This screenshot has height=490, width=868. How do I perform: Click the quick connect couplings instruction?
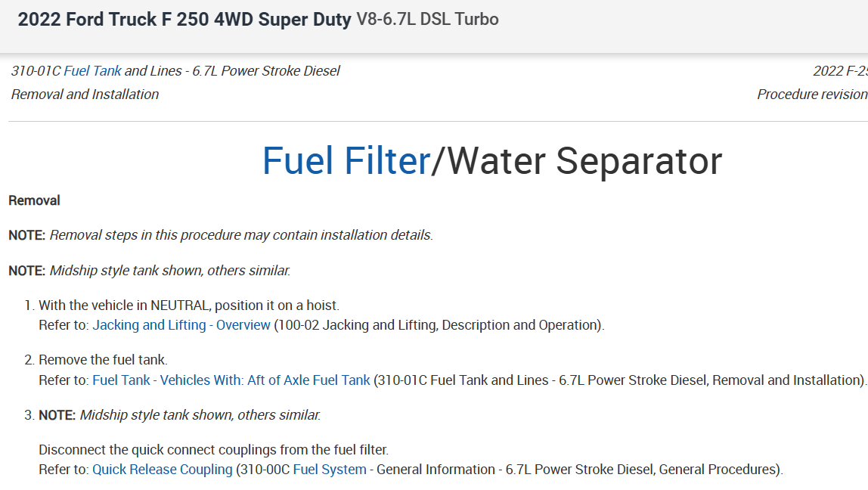pos(213,450)
